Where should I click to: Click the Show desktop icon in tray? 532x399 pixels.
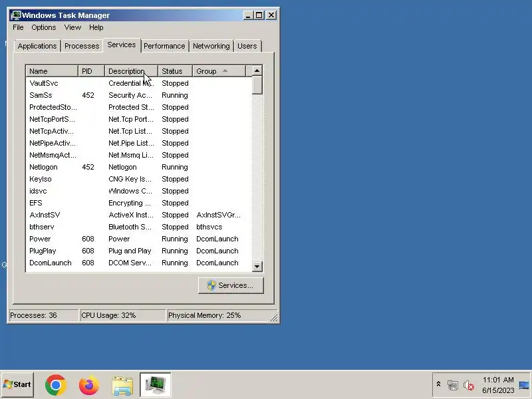coord(524,385)
